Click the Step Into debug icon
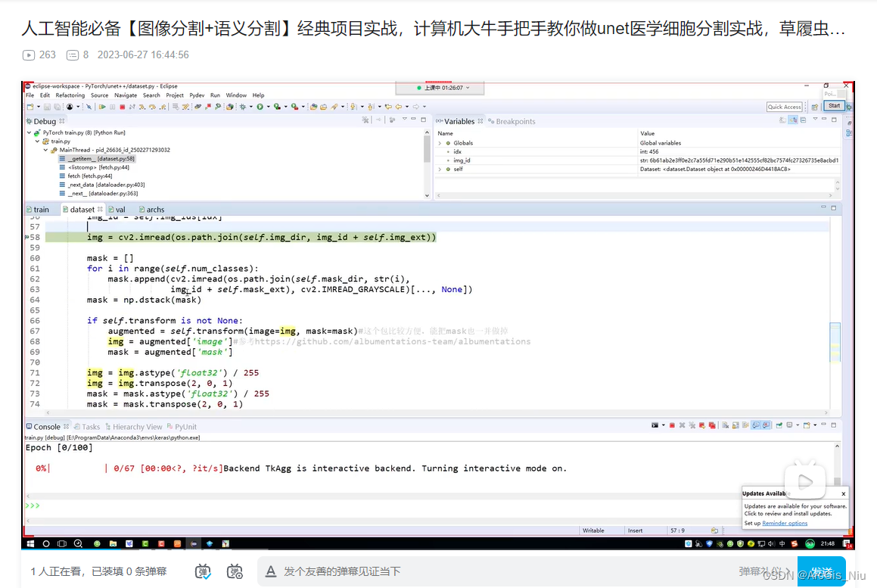 click(x=142, y=106)
